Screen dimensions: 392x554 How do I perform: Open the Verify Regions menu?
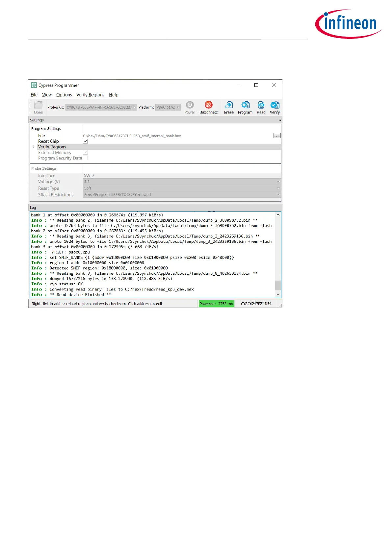(x=90, y=95)
